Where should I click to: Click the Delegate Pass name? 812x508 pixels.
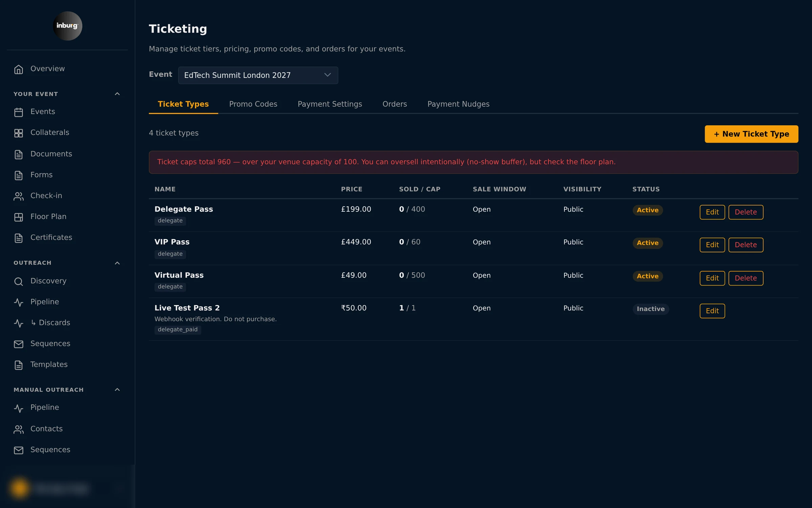click(x=184, y=209)
